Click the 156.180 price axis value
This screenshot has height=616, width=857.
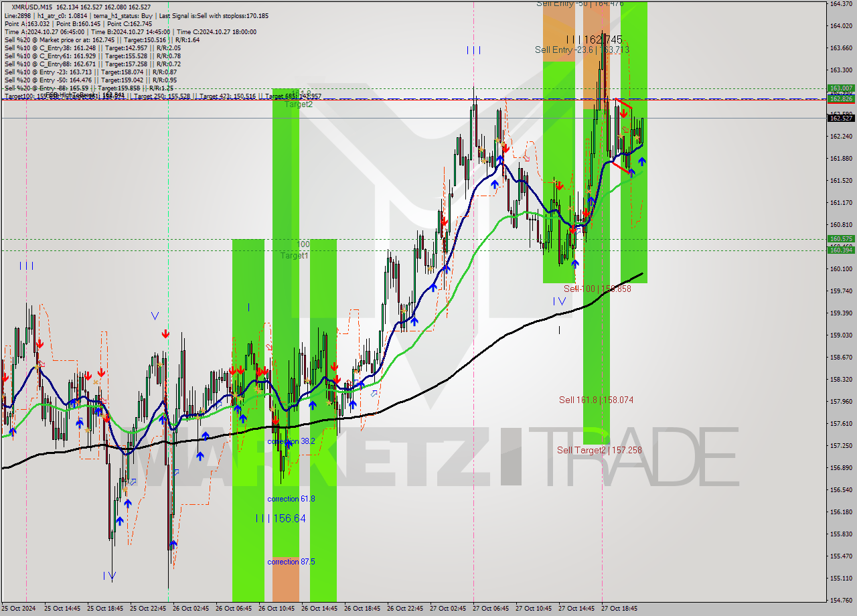pyautogui.click(x=841, y=512)
